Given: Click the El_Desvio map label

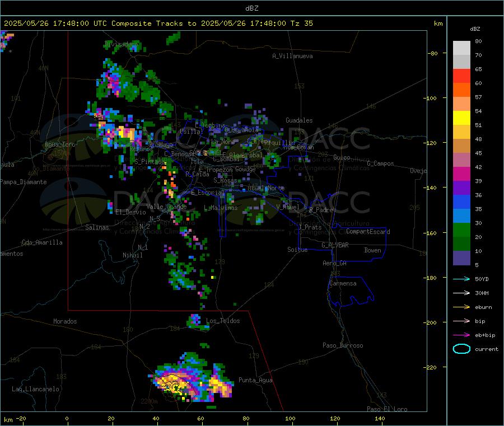Looking at the screenshot, I should click(131, 212).
